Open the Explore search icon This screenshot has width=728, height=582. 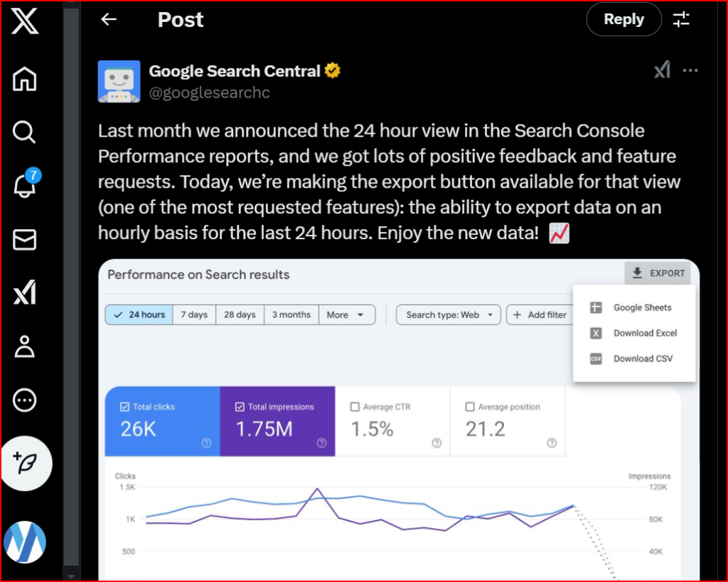(x=24, y=132)
